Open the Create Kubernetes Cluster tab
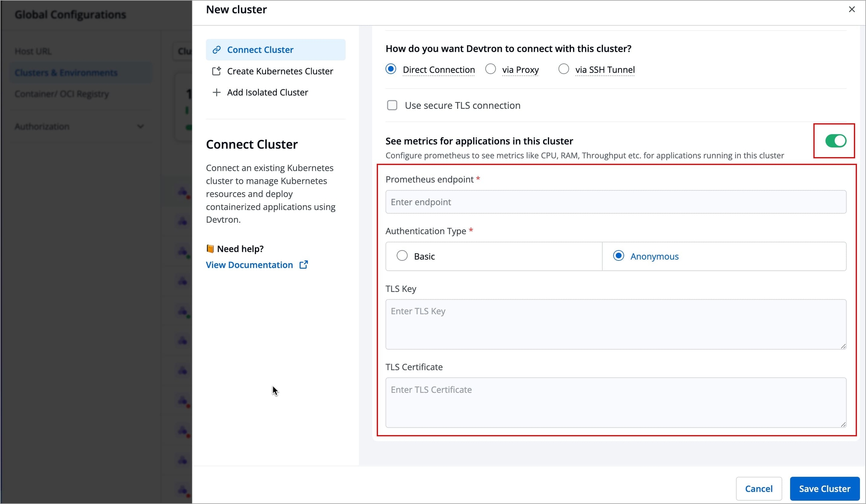Image resolution: width=866 pixels, height=504 pixels. click(280, 71)
